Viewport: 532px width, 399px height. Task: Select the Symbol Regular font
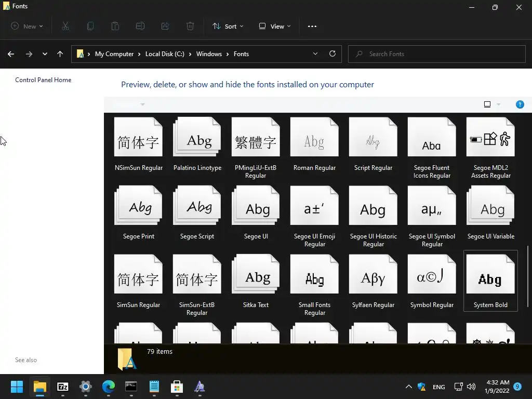(432, 281)
